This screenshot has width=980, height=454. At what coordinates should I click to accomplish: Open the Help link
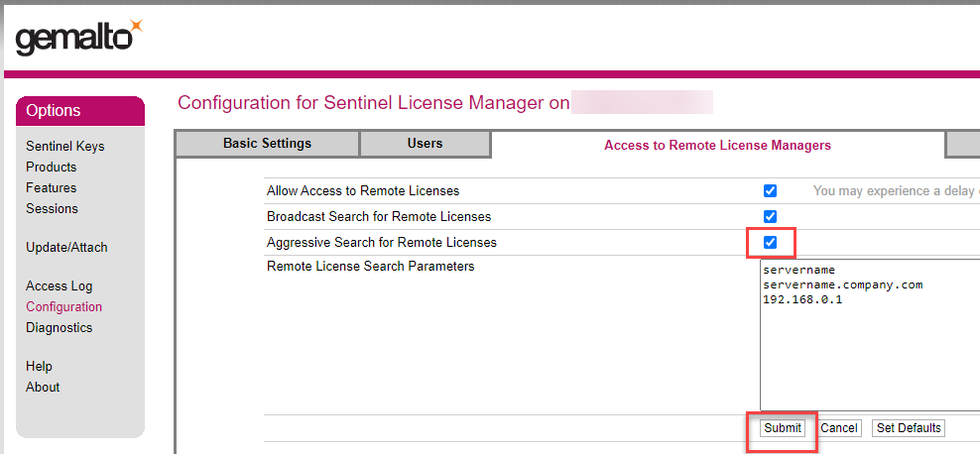[39, 366]
